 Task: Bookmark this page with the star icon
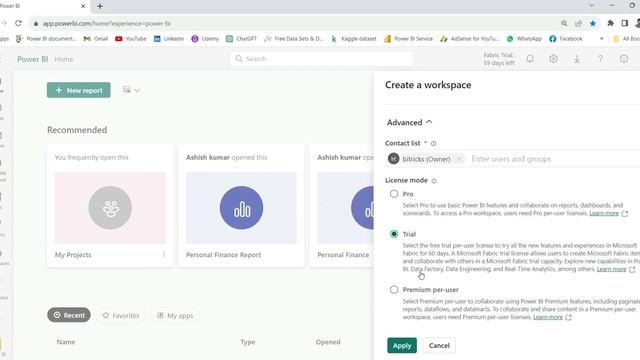593,23
